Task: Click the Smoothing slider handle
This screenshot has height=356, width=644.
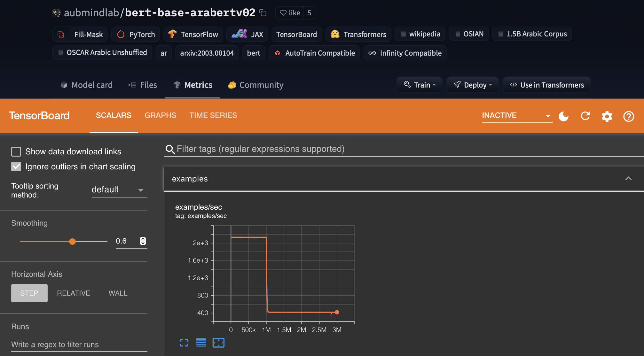Action: [73, 242]
